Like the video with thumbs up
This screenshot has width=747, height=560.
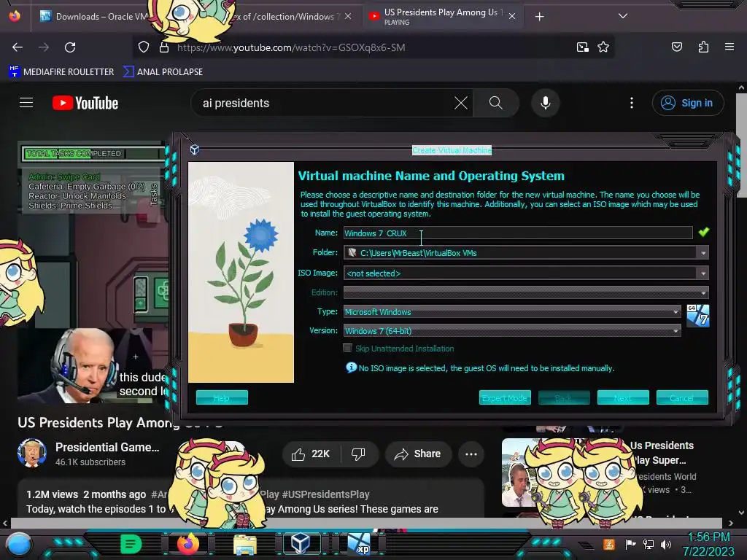pyautogui.click(x=311, y=454)
